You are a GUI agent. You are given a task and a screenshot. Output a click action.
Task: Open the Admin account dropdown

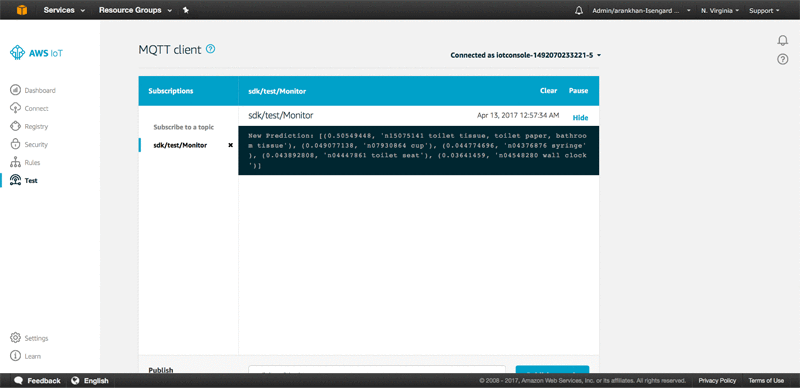(641, 11)
